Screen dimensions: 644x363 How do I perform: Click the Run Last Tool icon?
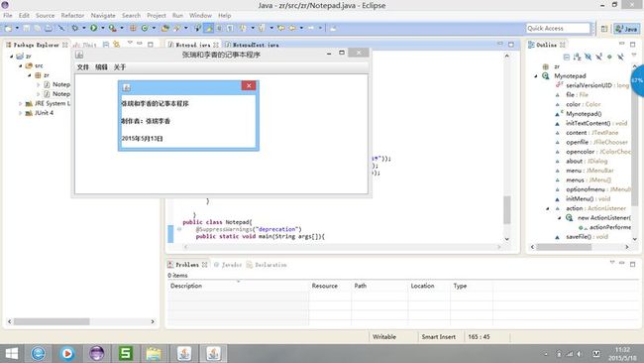click(x=112, y=28)
